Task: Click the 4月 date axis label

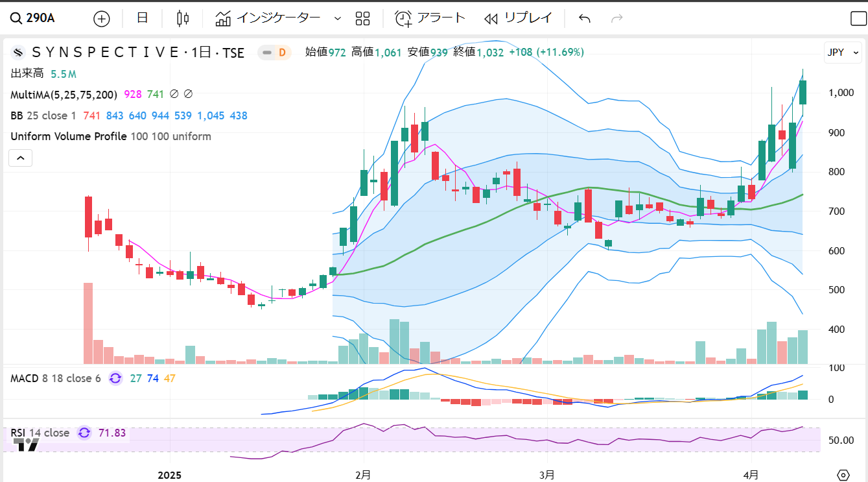Action: 751,474
